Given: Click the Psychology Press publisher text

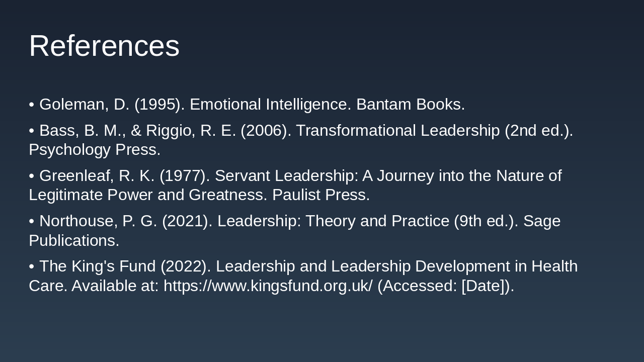Looking at the screenshot, I should (x=95, y=150).
